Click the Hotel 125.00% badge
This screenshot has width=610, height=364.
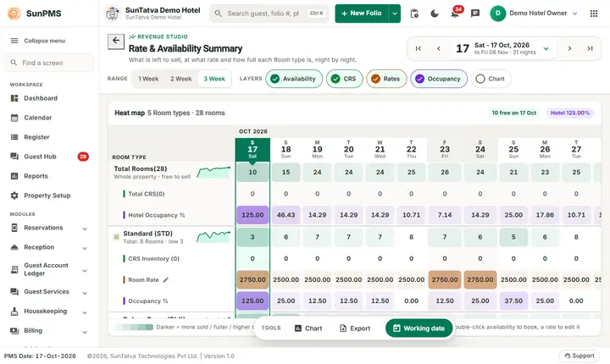click(x=570, y=113)
